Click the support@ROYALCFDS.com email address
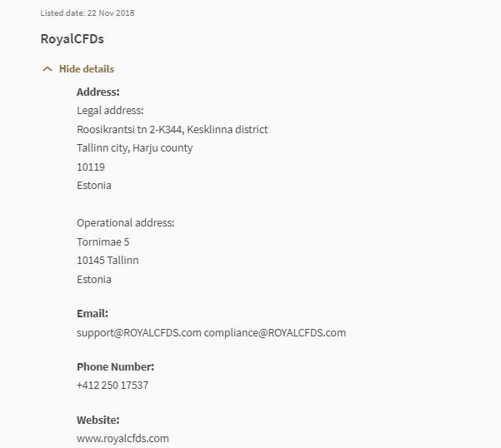Viewport: 501px width, 448px height. (138, 333)
